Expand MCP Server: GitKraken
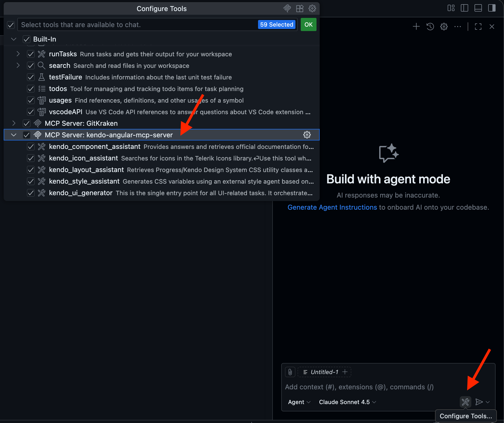Image resolution: width=504 pixels, height=423 pixels. point(14,123)
